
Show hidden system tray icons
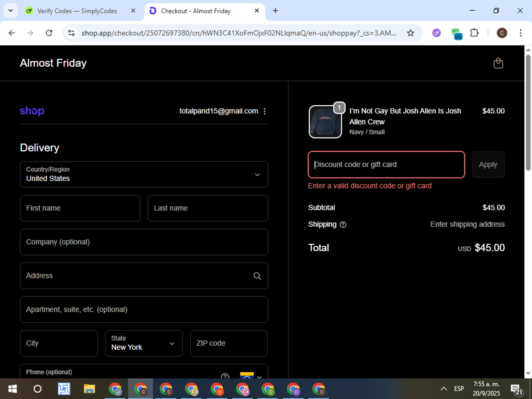coord(443,389)
